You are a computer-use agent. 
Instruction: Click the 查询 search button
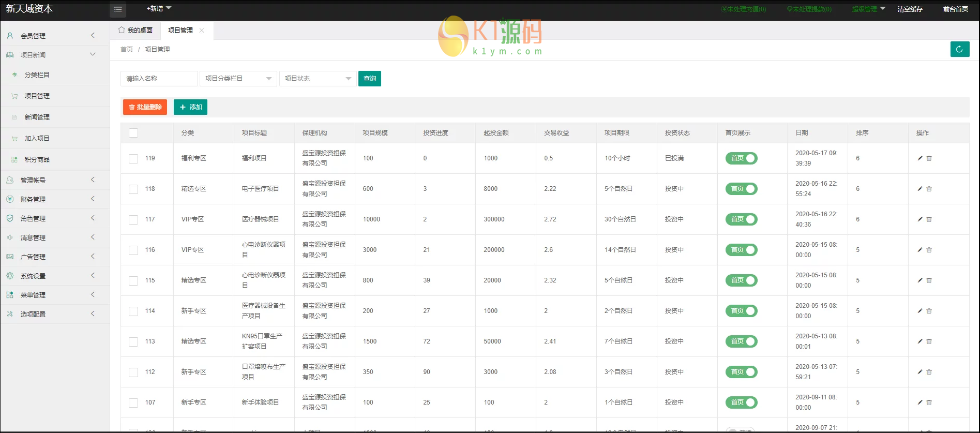(370, 79)
